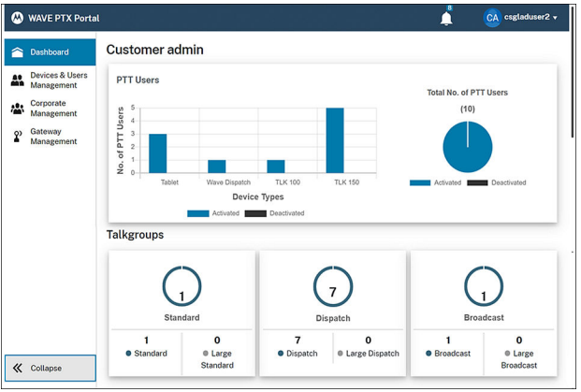Click the Talkgroups section heading

point(136,235)
